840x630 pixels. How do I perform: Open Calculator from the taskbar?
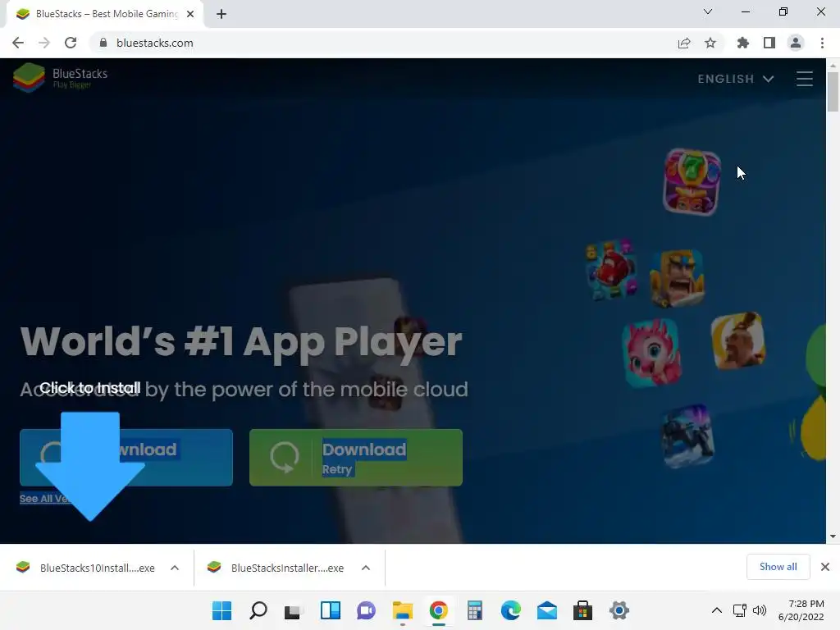475,610
